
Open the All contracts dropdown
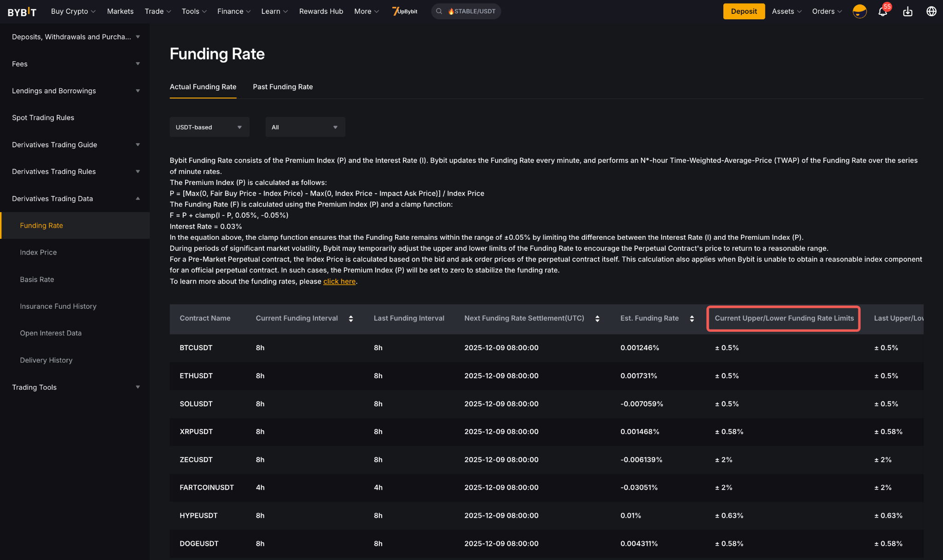click(305, 127)
